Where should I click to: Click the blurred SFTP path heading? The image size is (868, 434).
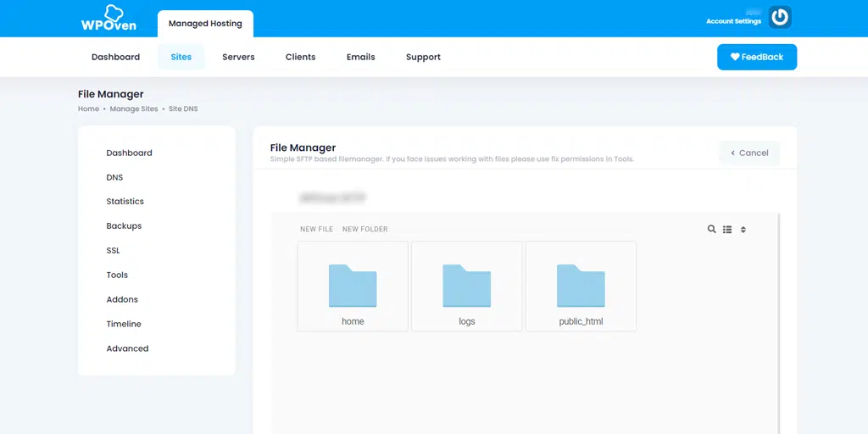pyautogui.click(x=332, y=198)
